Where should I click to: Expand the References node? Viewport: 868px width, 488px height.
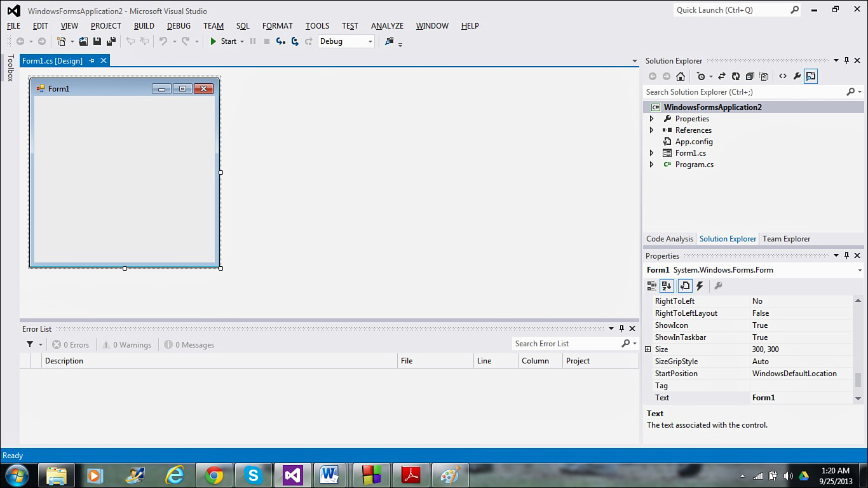tap(651, 130)
